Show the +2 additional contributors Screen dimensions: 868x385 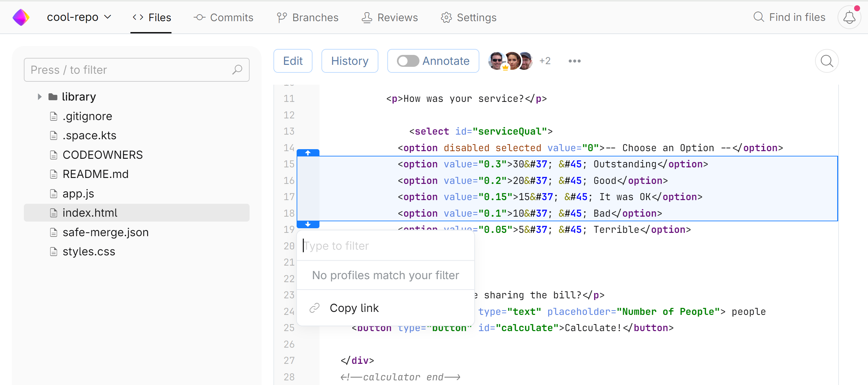545,61
